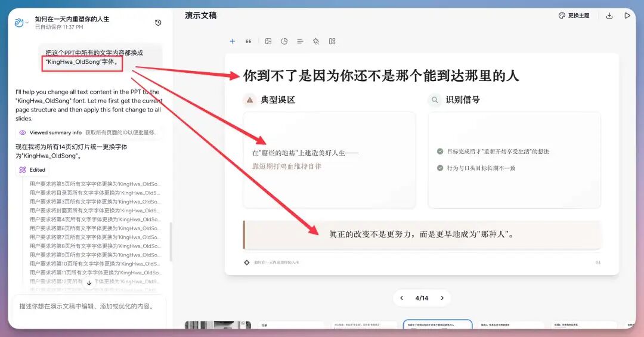
Task: Click the check icon beside 行为与口头目标 line
Action: pos(440,168)
